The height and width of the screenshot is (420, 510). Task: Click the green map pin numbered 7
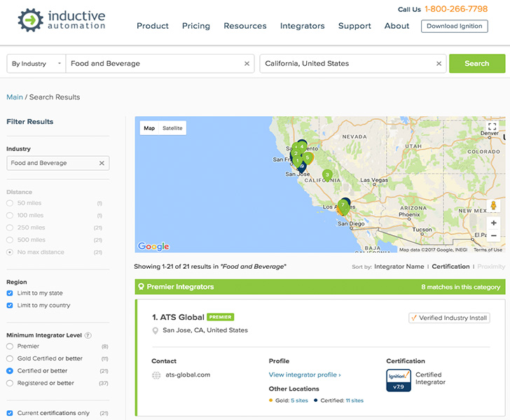tap(343, 205)
